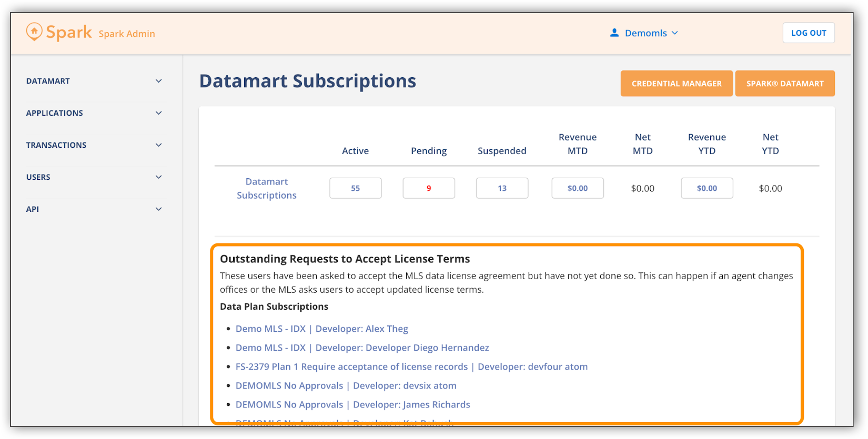Click the Net MTD column header
The width and height of the screenshot is (868, 439).
(x=643, y=144)
